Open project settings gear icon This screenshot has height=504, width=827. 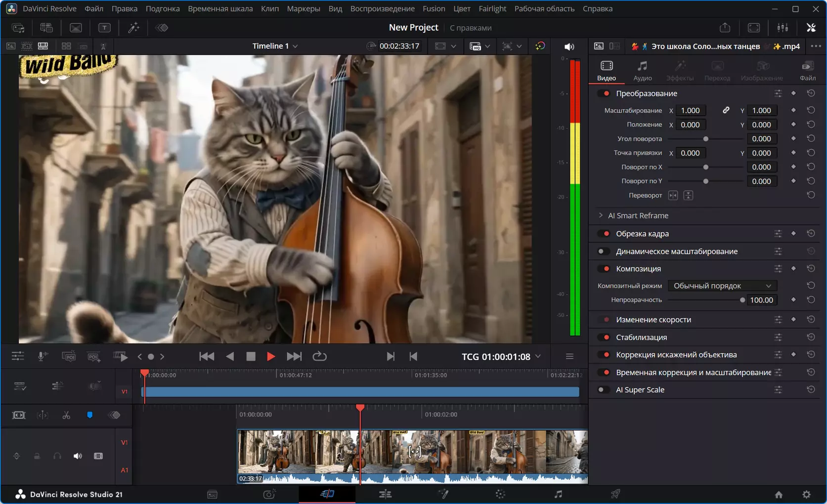(806, 494)
